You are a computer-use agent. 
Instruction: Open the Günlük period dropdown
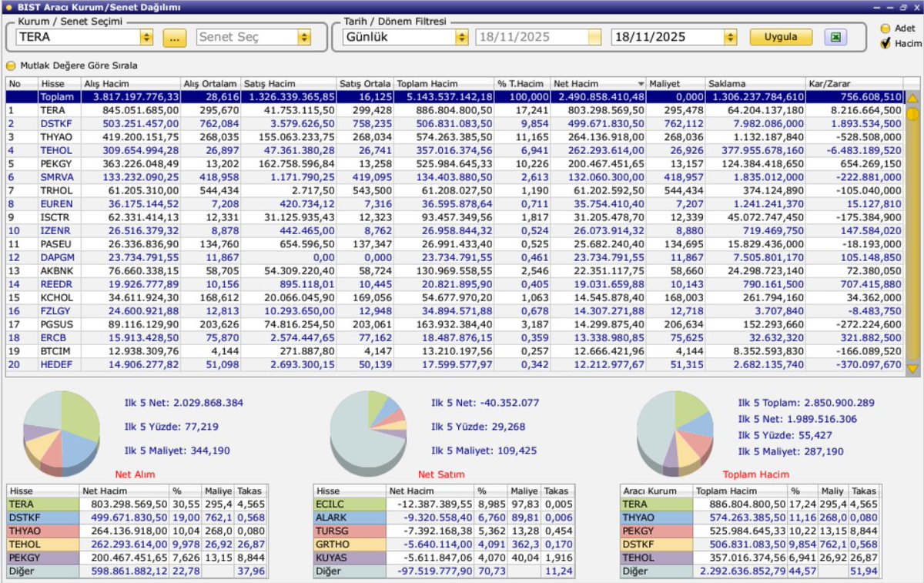click(x=461, y=37)
